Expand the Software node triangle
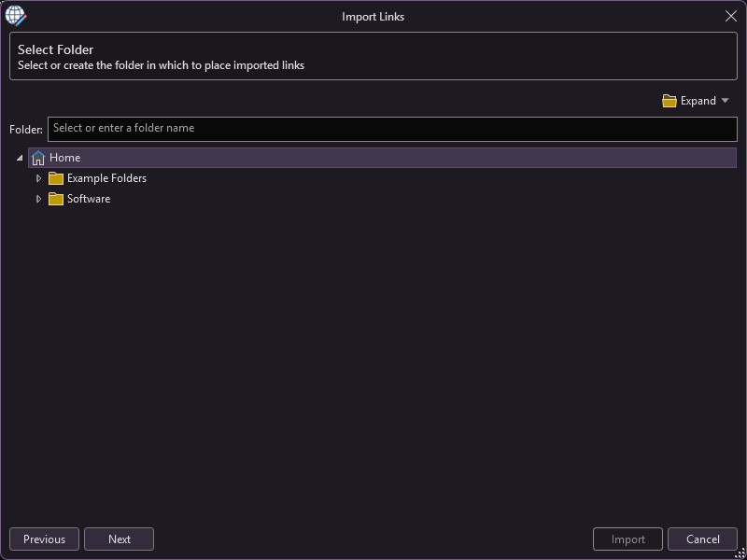This screenshot has width=747, height=560. coord(39,199)
